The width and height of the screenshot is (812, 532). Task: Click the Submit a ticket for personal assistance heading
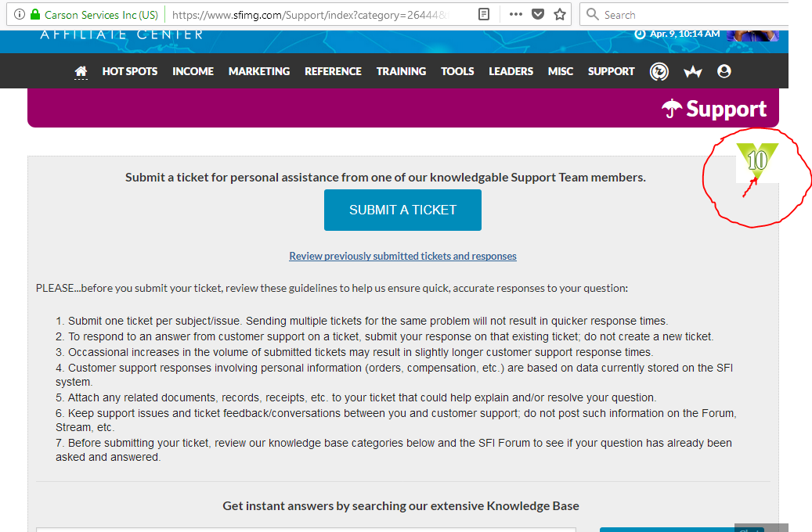(x=385, y=178)
